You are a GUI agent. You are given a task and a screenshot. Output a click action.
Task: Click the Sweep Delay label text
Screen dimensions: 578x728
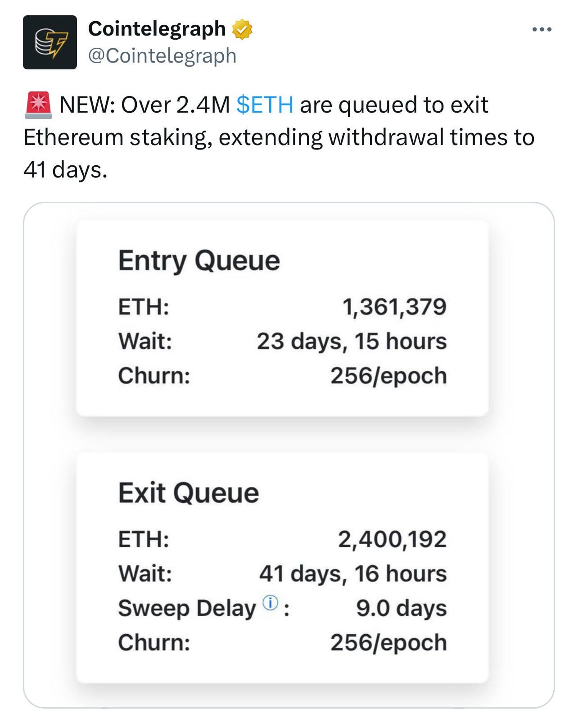pos(186,609)
